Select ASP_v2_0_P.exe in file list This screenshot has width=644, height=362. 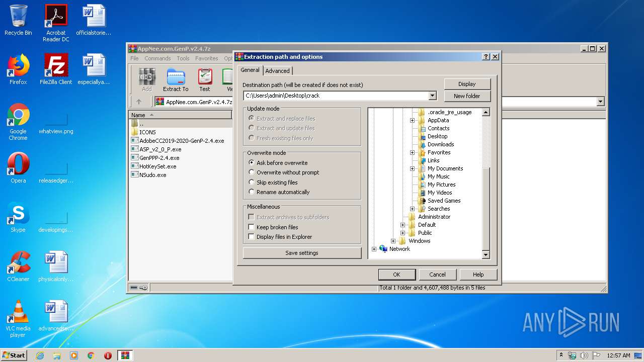click(x=156, y=149)
